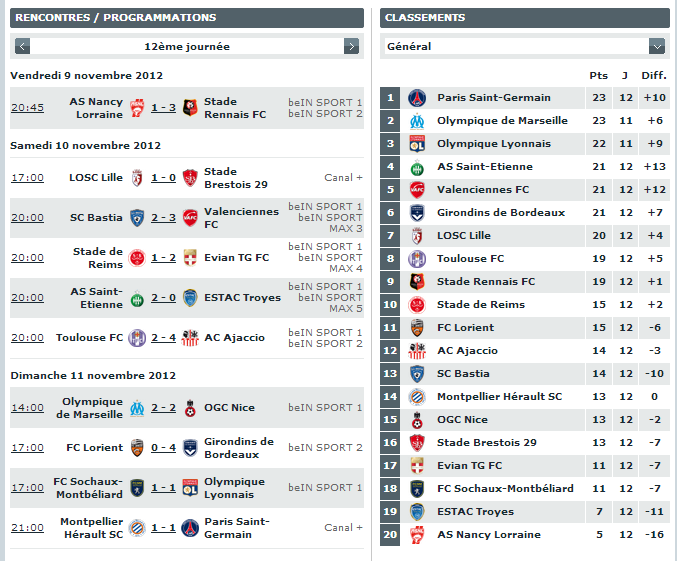Screen dimensions: 677x561
Task: Go to the next journée with right arrow
Action: coord(351,46)
